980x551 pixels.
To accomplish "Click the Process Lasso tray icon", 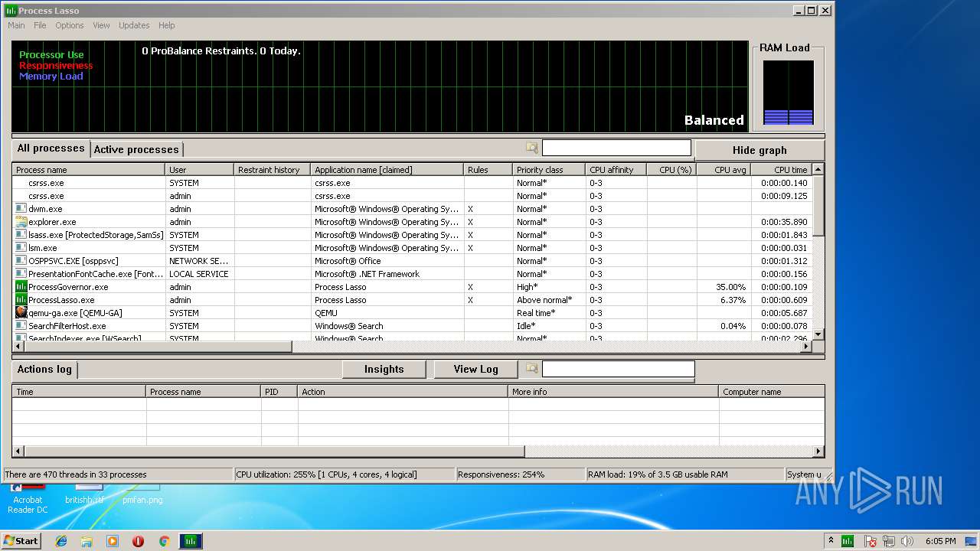I will [848, 541].
